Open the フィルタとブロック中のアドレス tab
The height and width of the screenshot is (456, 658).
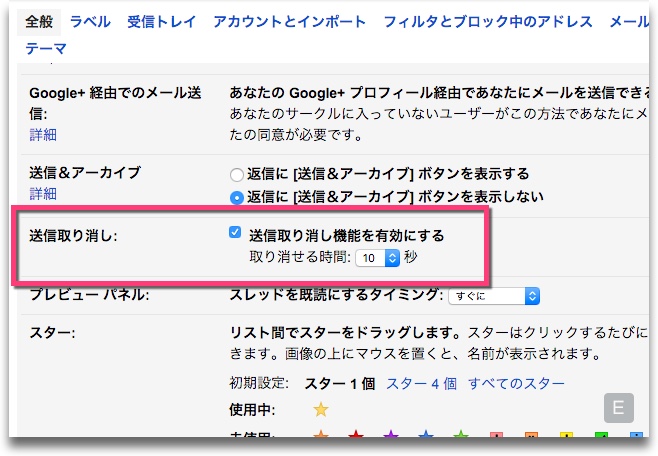click(x=488, y=21)
